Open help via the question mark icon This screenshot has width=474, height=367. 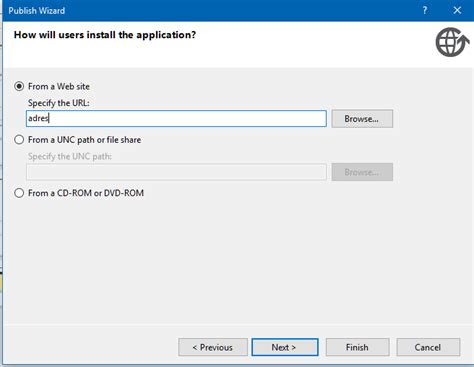click(x=425, y=10)
